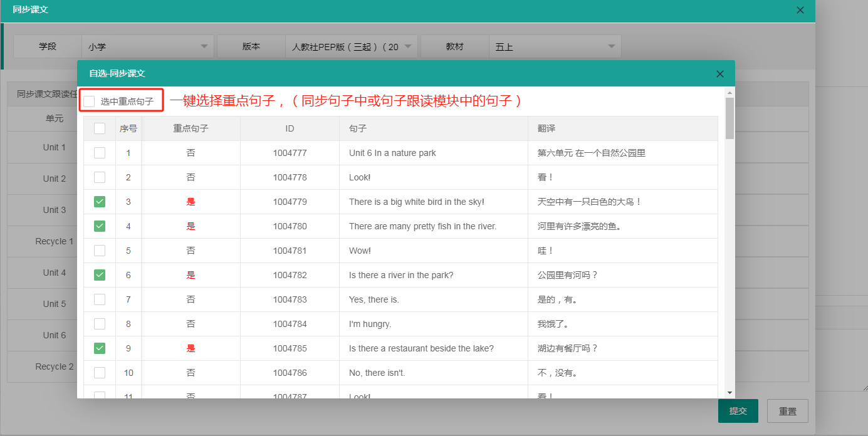This screenshot has height=436, width=868.
Task: Uncheck row 3 big white bird checkbox
Action: coord(100,202)
